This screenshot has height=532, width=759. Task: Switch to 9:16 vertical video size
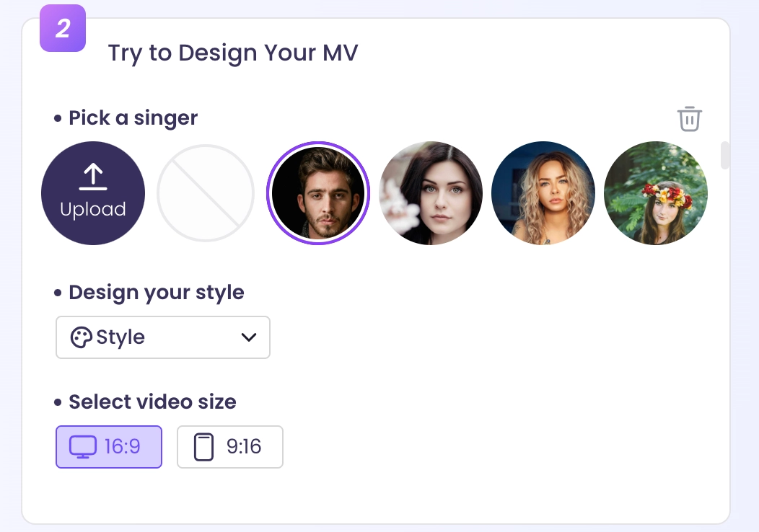229,447
